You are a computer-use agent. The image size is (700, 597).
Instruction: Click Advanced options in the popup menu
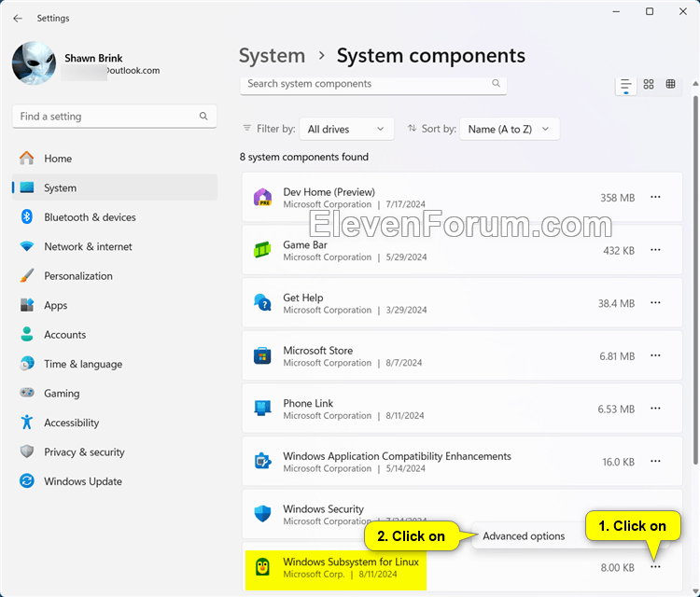pyautogui.click(x=524, y=535)
